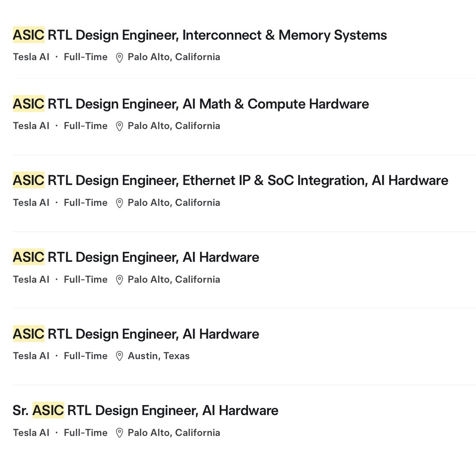Open ASIC RTL Design Engineer, Interconnect & Memory Systems
The width and height of the screenshot is (476, 461).
[200, 35]
